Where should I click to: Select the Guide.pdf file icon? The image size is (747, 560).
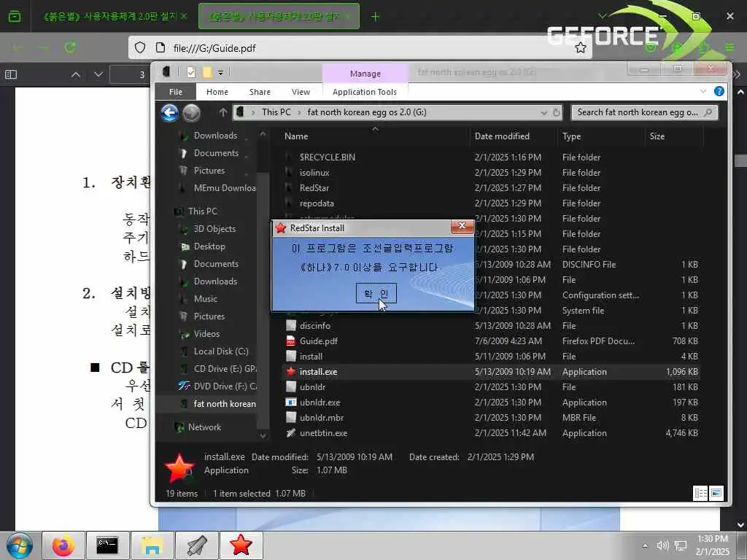pyautogui.click(x=290, y=341)
